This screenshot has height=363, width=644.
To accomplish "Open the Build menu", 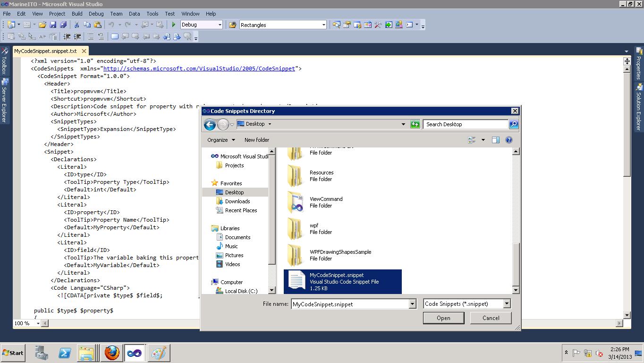I will (x=77, y=14).
